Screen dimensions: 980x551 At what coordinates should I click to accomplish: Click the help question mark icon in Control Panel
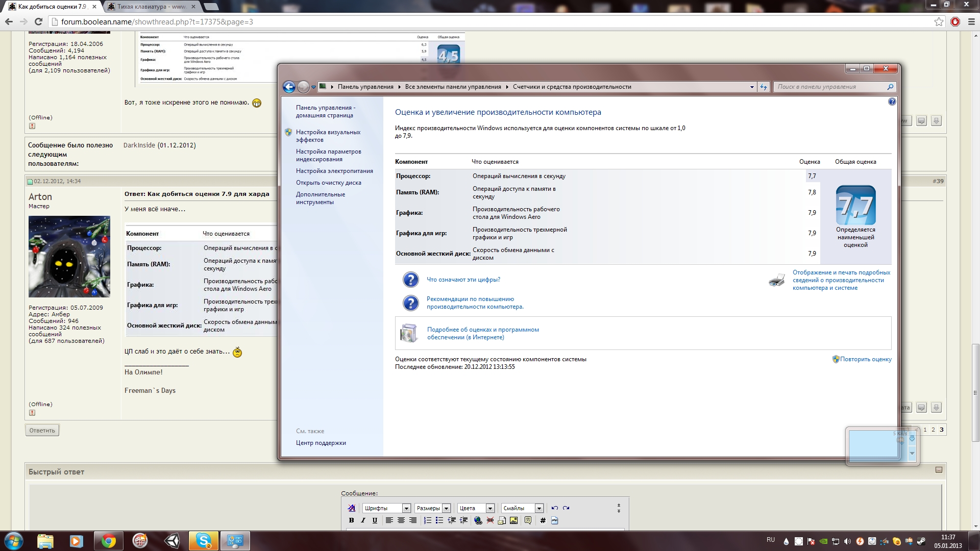(x=892, y=102)
